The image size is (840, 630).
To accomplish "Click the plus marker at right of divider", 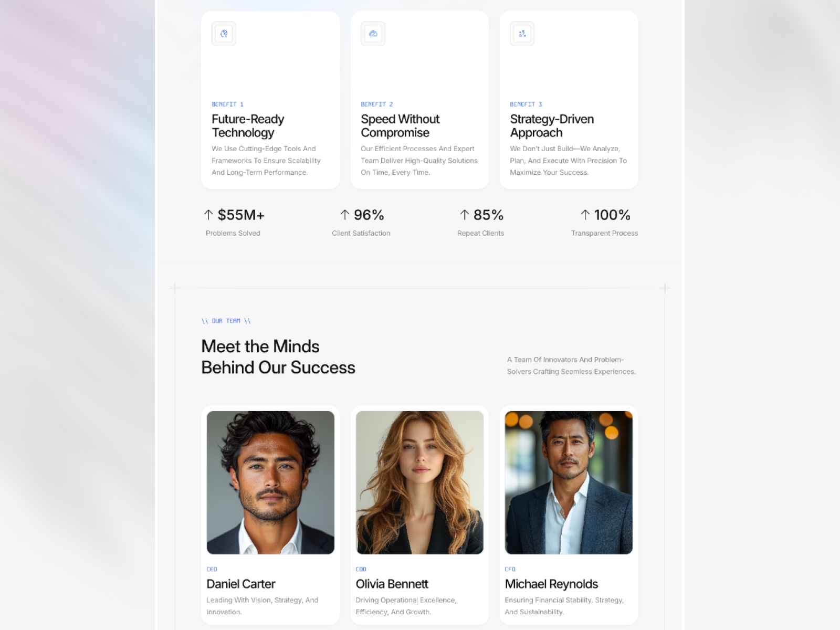I will pyautogui.click(x=665, y=288).
